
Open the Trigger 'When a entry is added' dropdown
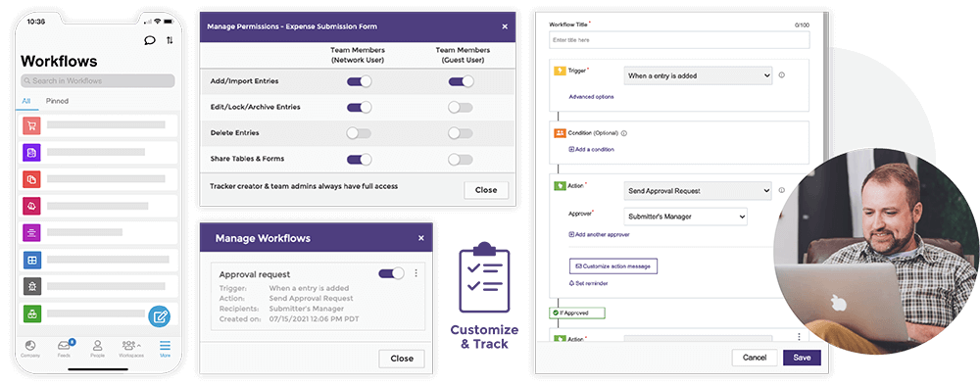click(x=698, y=75)
